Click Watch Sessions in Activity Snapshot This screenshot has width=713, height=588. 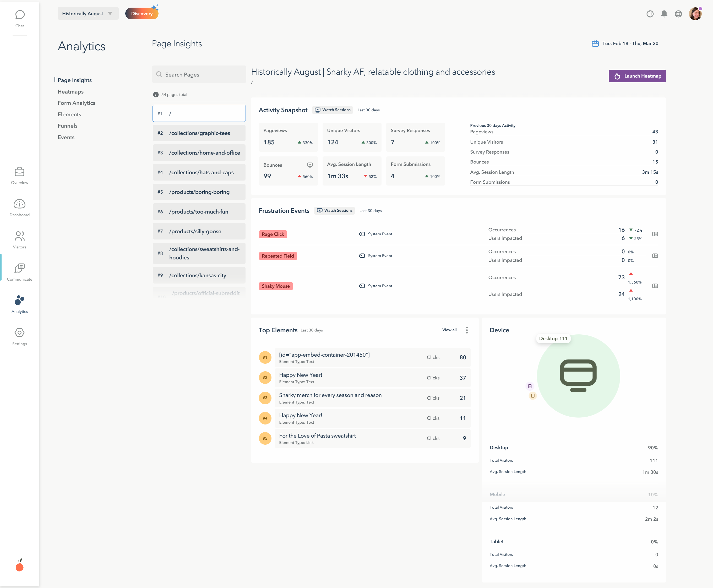pyautogui.click(x=332, y=110)
